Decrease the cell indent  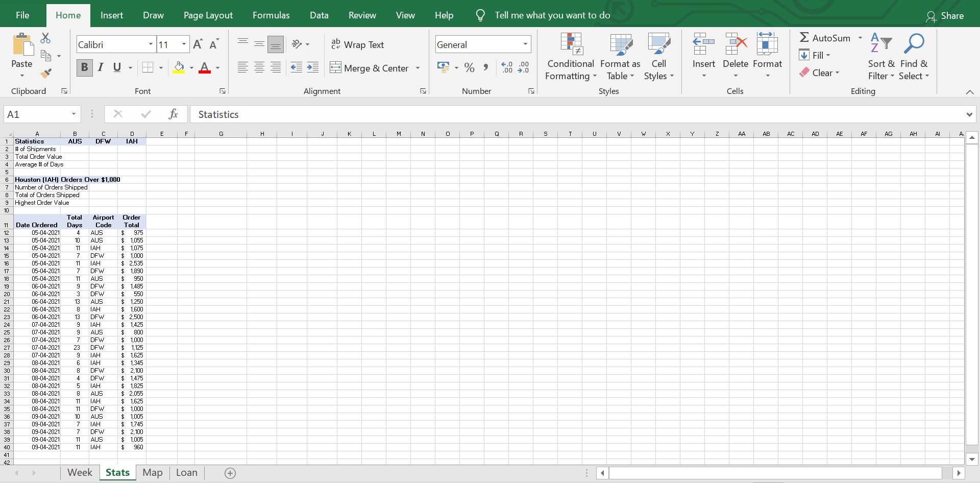tap(296, 67)
